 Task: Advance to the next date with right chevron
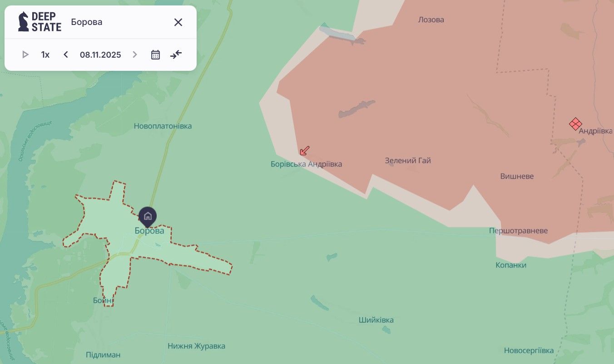pos(134,55)
